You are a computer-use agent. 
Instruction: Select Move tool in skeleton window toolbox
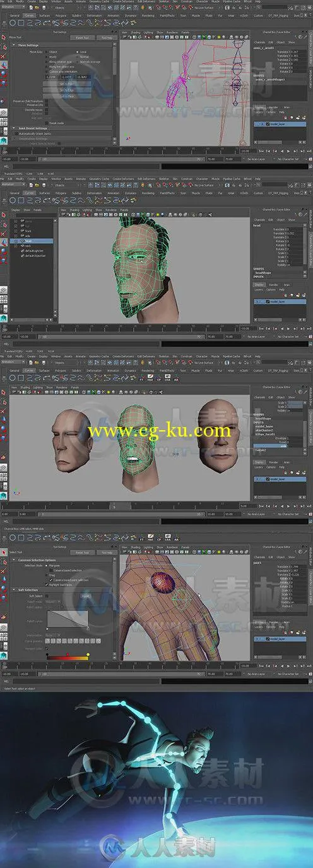pyautogui.click(x=4, y=64)
